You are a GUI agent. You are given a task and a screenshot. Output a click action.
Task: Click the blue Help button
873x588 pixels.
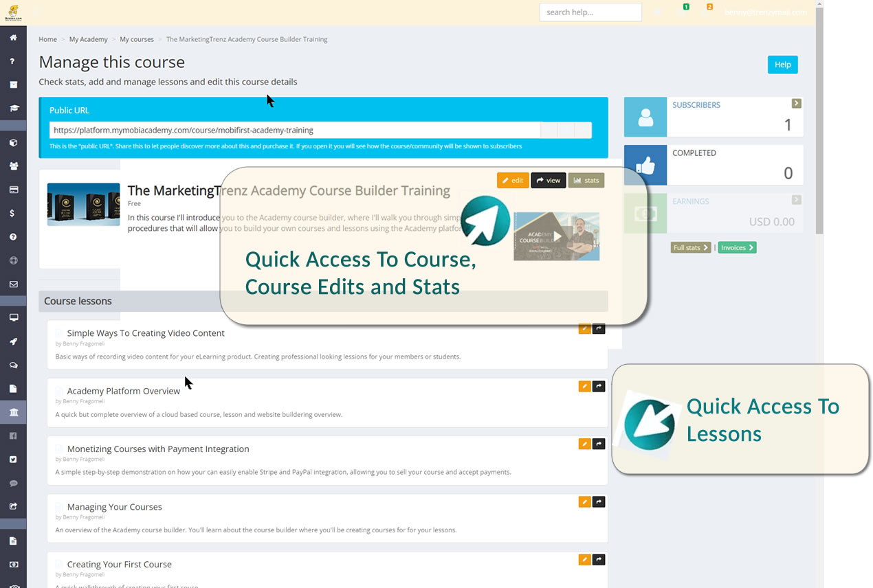click(x=782, y=65)
